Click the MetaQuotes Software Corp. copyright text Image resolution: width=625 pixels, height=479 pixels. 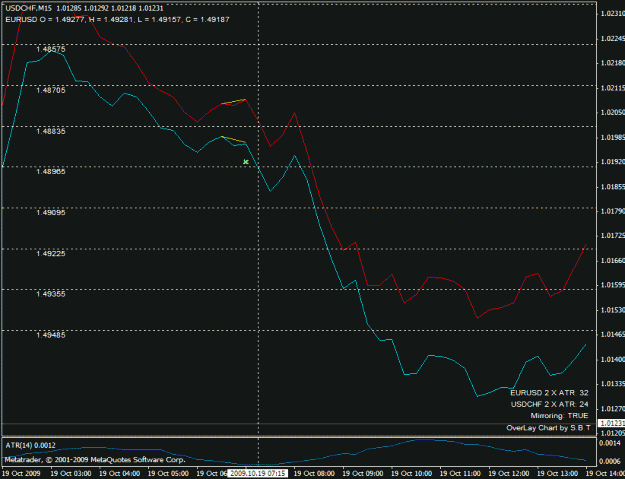[95, 460]
